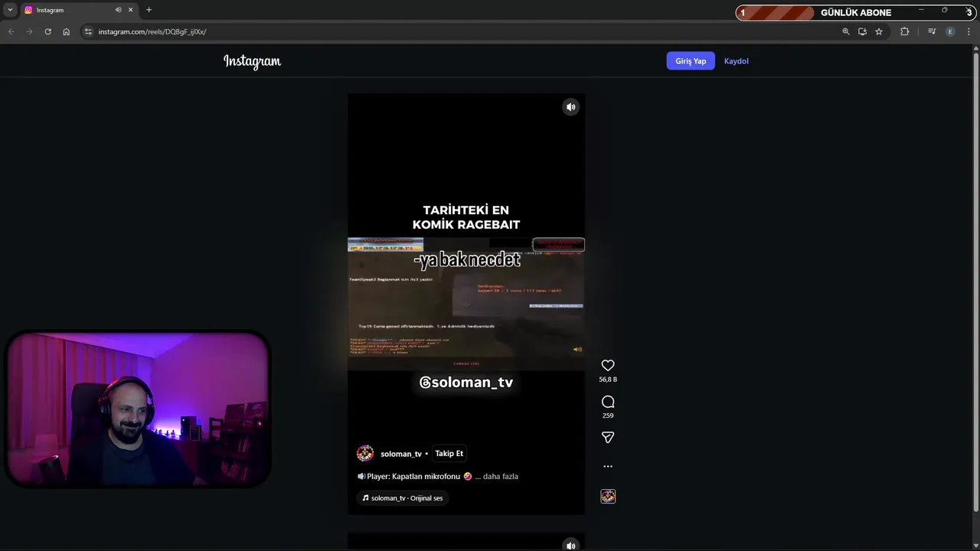Open the three-dot more options menu on reel
980x551 pixels.
pos(608,466)
